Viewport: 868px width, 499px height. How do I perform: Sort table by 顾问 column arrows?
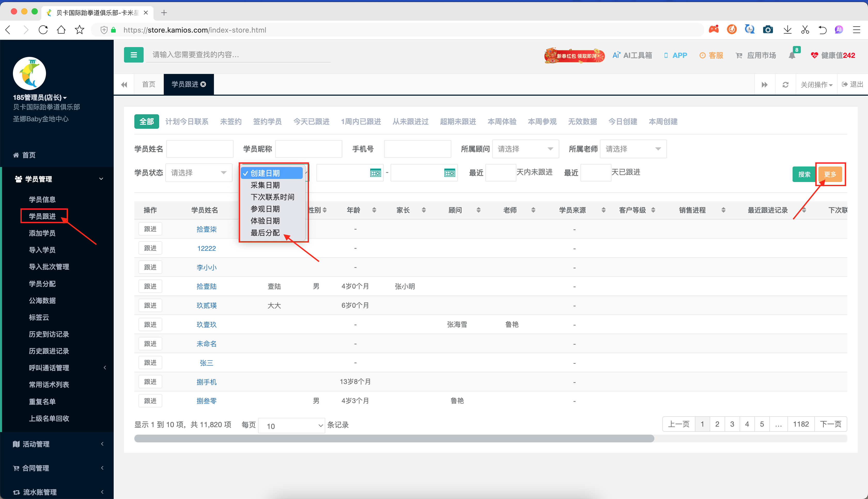click(478, 210)
